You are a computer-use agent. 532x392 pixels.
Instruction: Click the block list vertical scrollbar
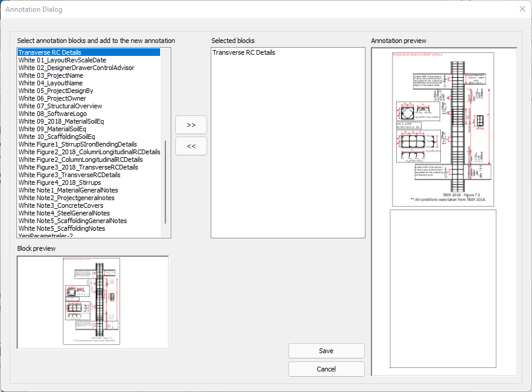(x=165, y=182)
